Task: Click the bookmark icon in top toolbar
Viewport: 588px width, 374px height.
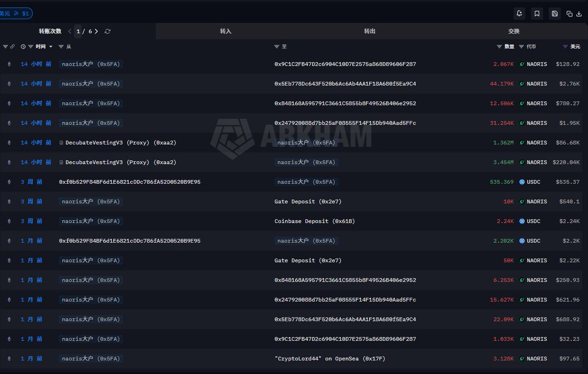Action: tap(537, 14)
